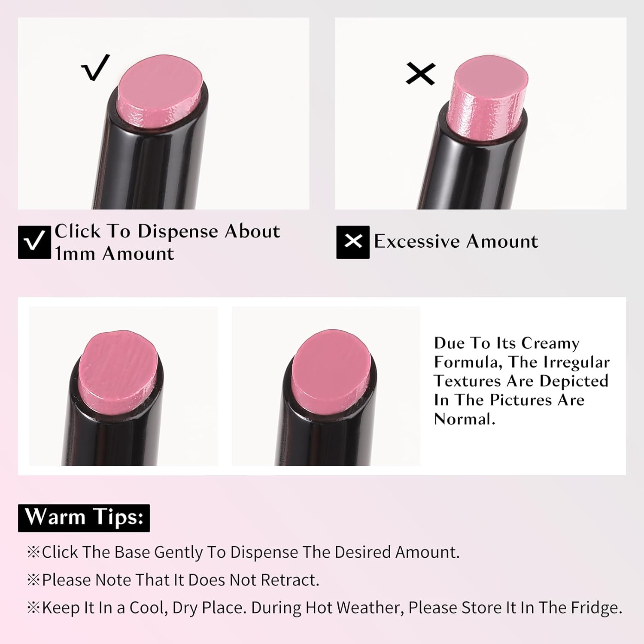Click the reference mark before fridge tip
The height and width of the screenshot is (644, 644).
pyautogui.click(x=33, y=608)
